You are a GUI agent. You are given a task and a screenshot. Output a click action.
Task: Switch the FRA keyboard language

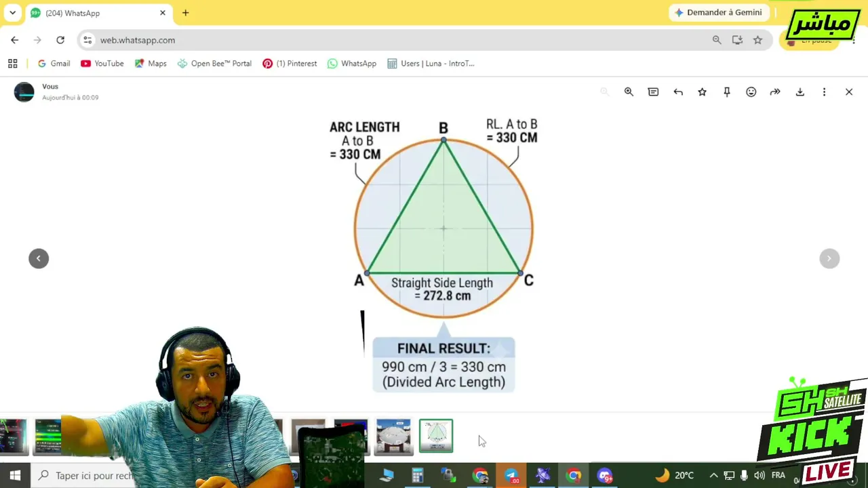coord(778,476)
